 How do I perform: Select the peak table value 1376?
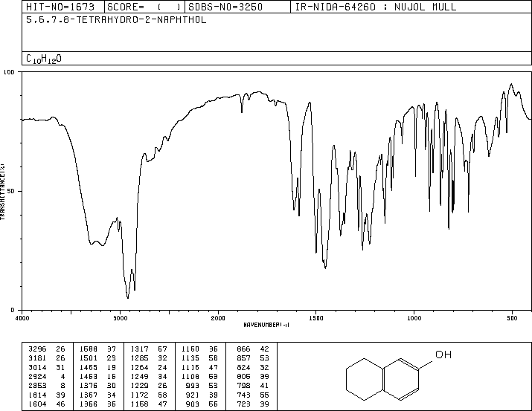[x=89, y=386]
